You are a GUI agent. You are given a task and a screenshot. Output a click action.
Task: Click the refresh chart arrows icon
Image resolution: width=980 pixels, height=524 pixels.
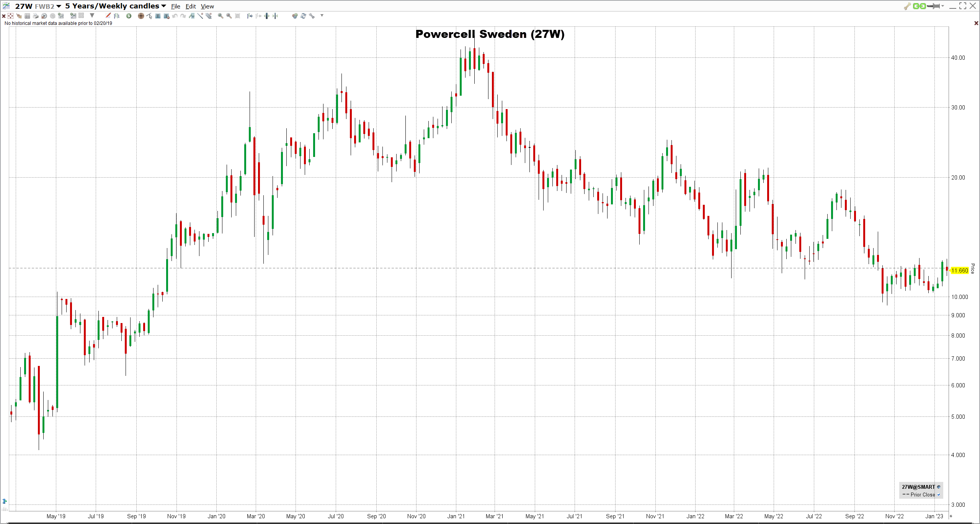(x=303, y=16)
